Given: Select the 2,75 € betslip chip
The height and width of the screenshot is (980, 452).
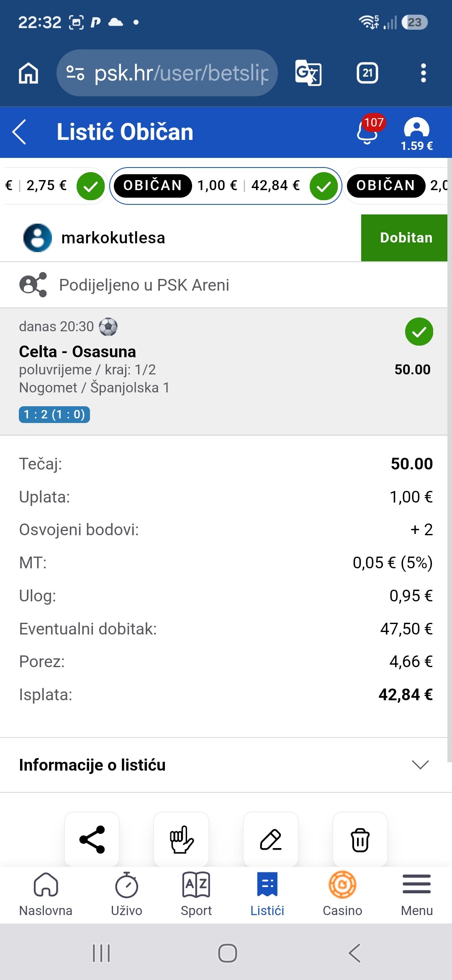Looking at the screenshot, I should (54, 186).
